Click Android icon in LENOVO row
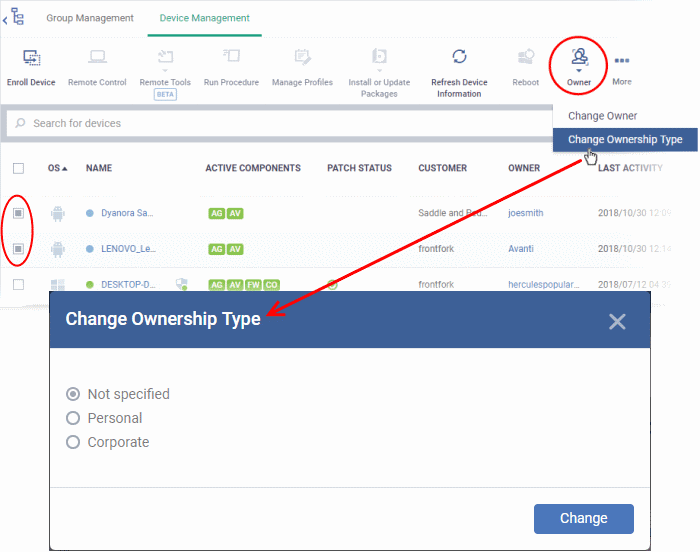The image size is (700, 552). [58, 249]
